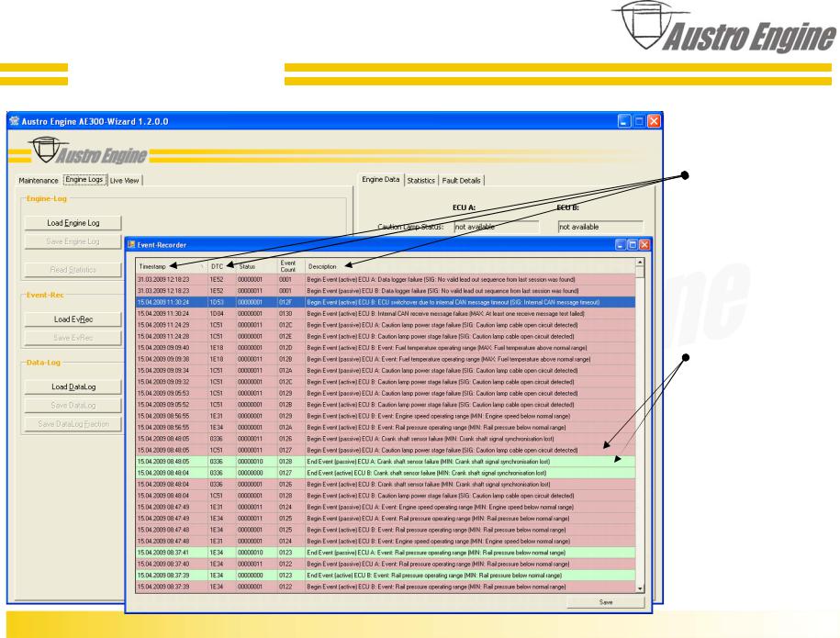Sort by the DTC column header

[221, 266]
